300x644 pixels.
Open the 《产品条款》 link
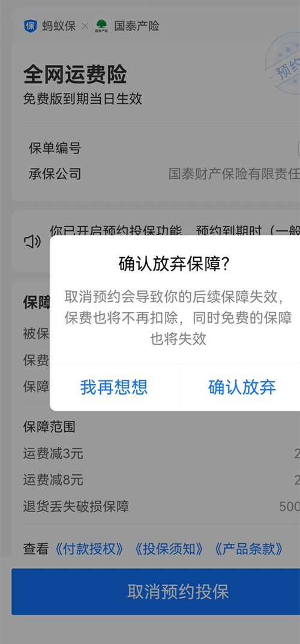pyautogui.click(x=248, y=549)
